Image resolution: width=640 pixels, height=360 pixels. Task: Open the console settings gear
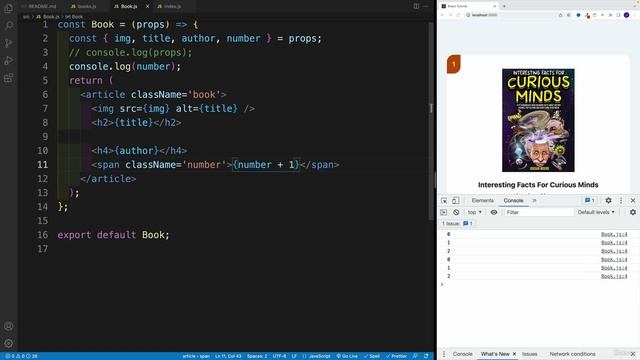click(633, 212)
